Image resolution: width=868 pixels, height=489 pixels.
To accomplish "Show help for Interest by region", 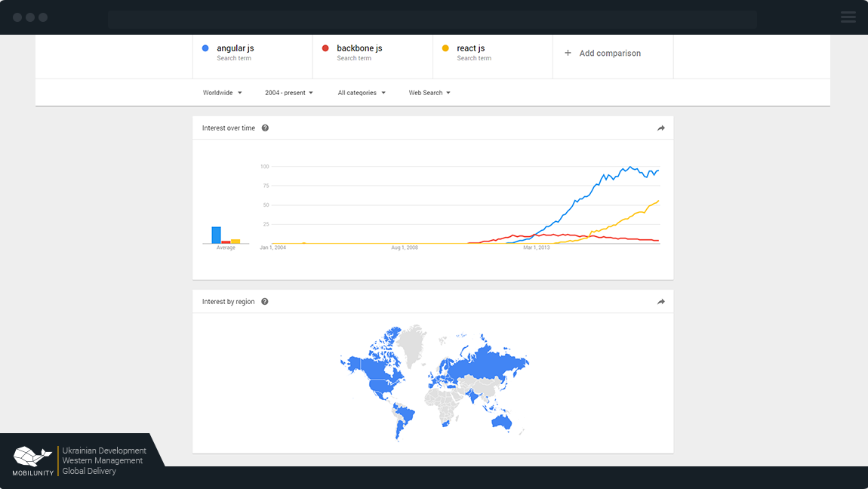I will pos(265,302).
